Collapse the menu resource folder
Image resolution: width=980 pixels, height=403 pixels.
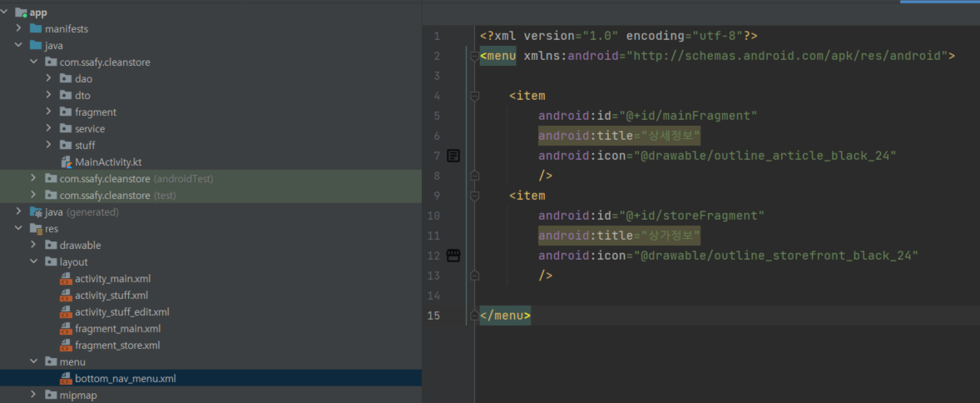(x=34, y=361)
